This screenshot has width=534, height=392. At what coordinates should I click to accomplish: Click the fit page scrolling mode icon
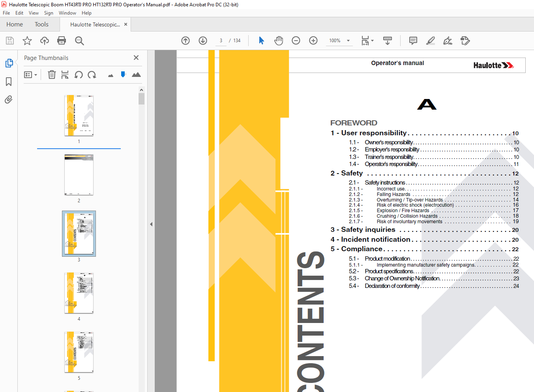[365, 41]
